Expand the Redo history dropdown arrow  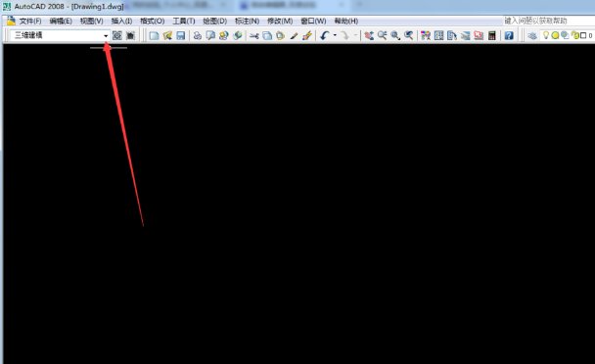tap(355, 35)
